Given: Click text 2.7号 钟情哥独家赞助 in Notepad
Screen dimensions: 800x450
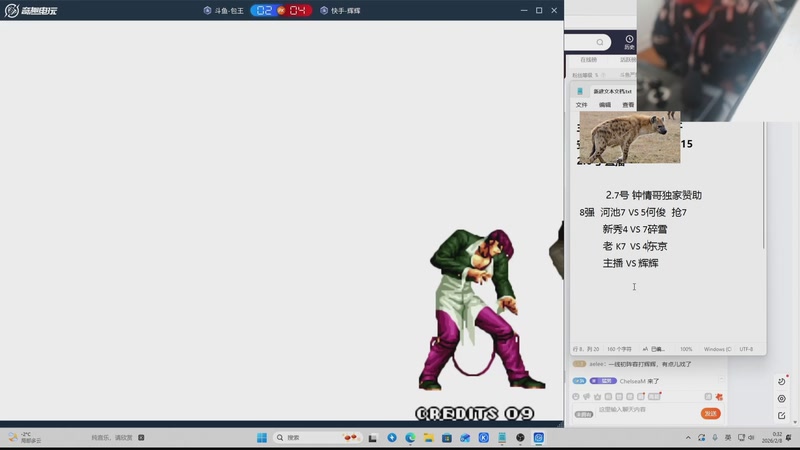Looking at the screenshot, I should click(x=654, y=195).
